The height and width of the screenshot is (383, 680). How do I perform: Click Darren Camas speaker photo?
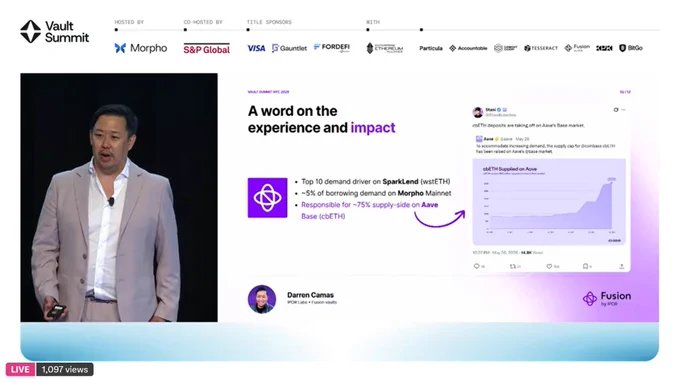click(x=262, y=299)
